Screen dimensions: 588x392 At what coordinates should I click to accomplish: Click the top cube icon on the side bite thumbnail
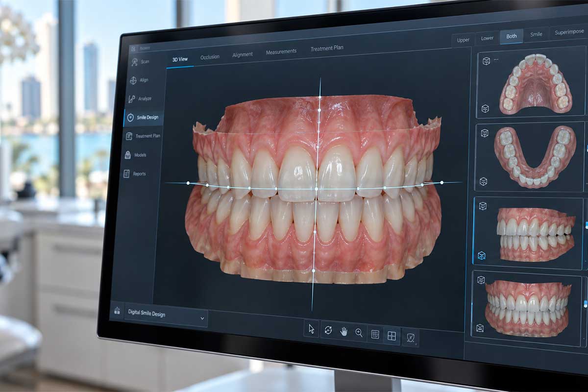pos(483,206)
